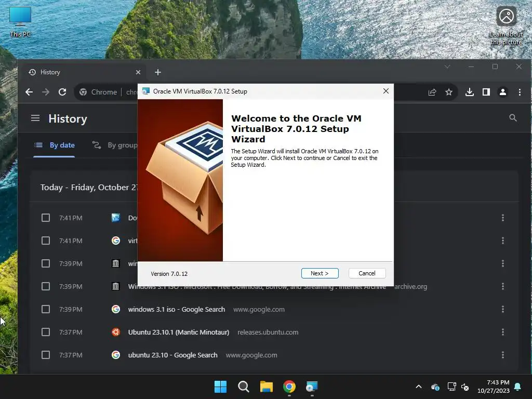Screen dimensions: 532x399
Task: Check the Ubuntu 23.10.1 Mantic Minotaur entry
Action: pos(46,332)
